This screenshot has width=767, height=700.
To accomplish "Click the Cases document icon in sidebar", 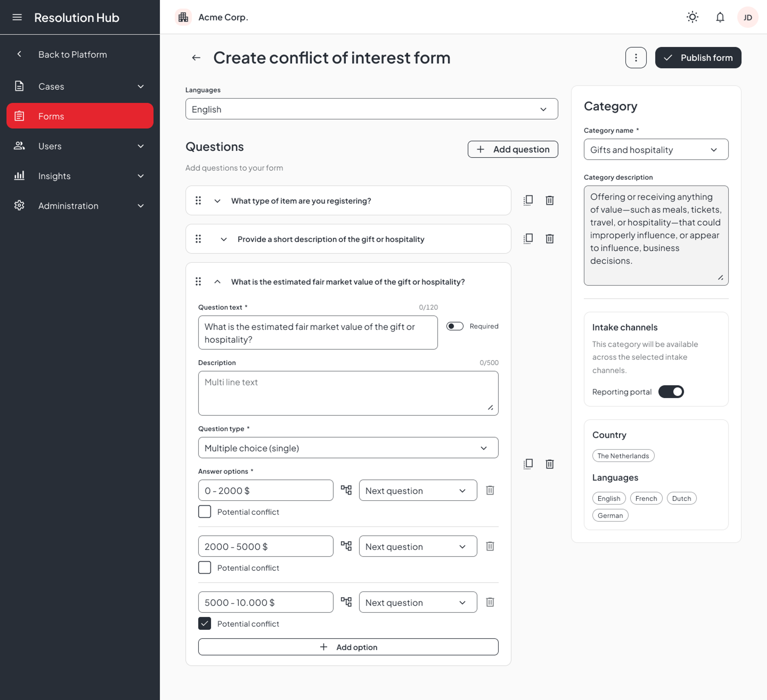I will point(19,86).
